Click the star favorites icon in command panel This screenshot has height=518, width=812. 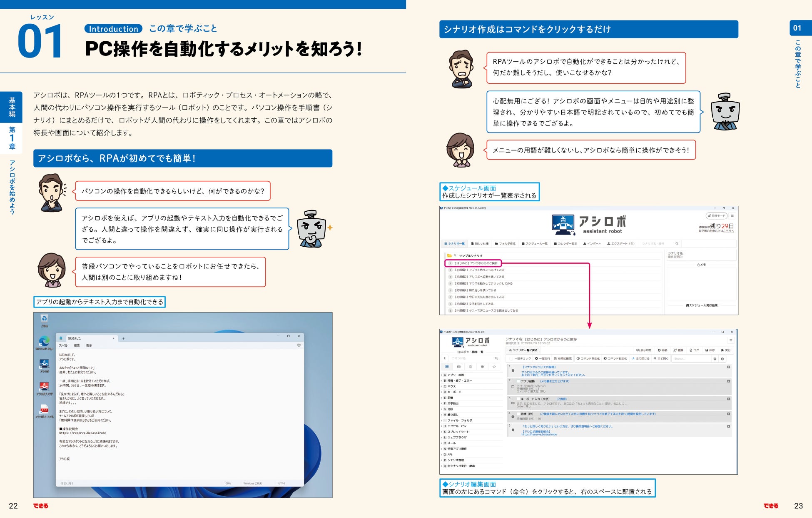click(494, 367)
